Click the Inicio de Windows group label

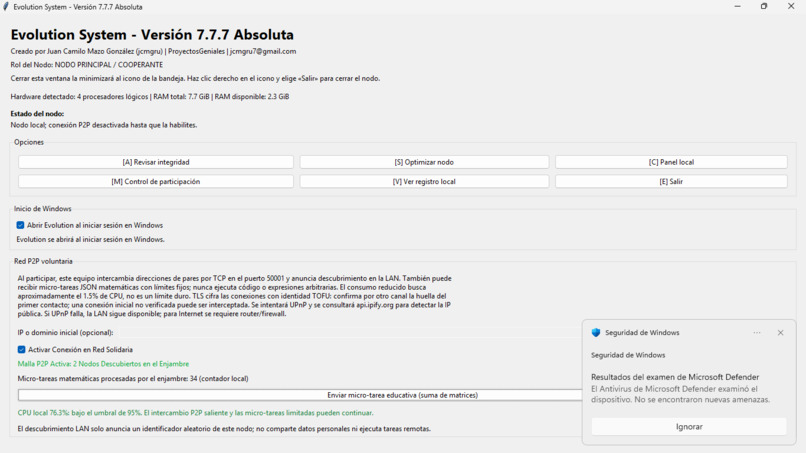[43, 209]
